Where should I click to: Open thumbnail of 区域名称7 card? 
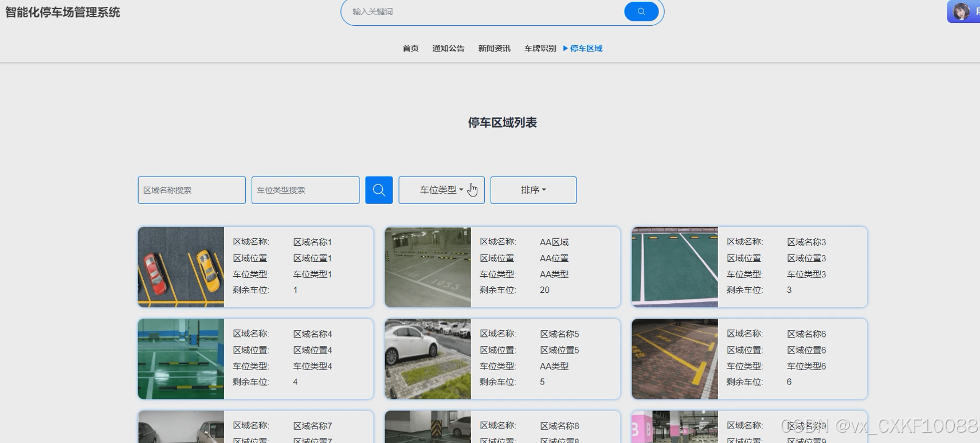tap(181, 427)
